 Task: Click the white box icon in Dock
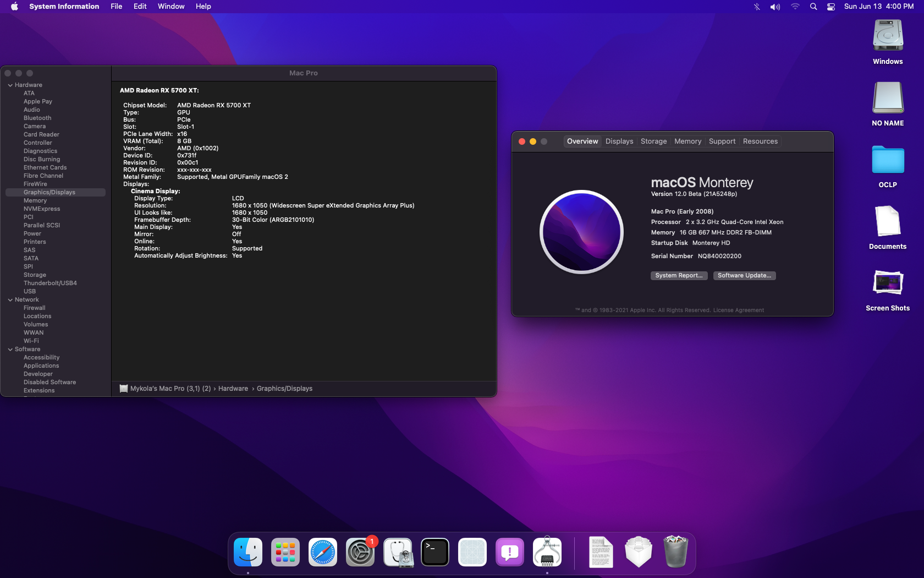tap(639, 552)
